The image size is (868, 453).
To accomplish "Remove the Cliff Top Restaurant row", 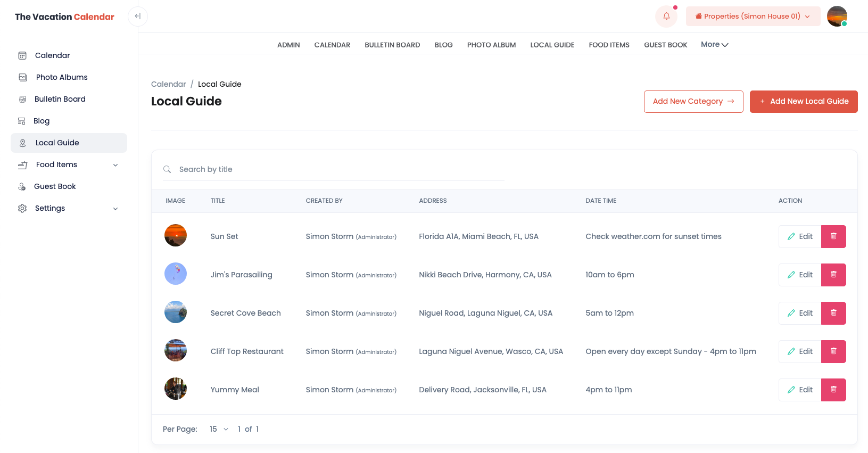I will click(833, 351).
